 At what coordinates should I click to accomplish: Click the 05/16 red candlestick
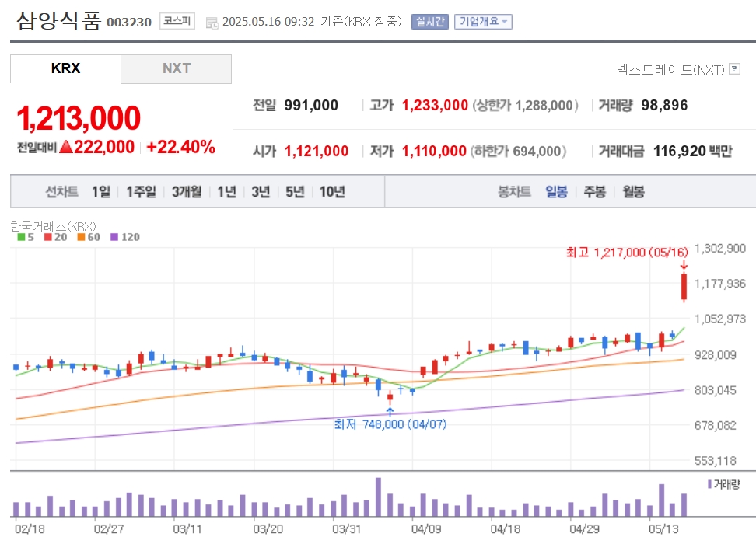coord(684,288)
